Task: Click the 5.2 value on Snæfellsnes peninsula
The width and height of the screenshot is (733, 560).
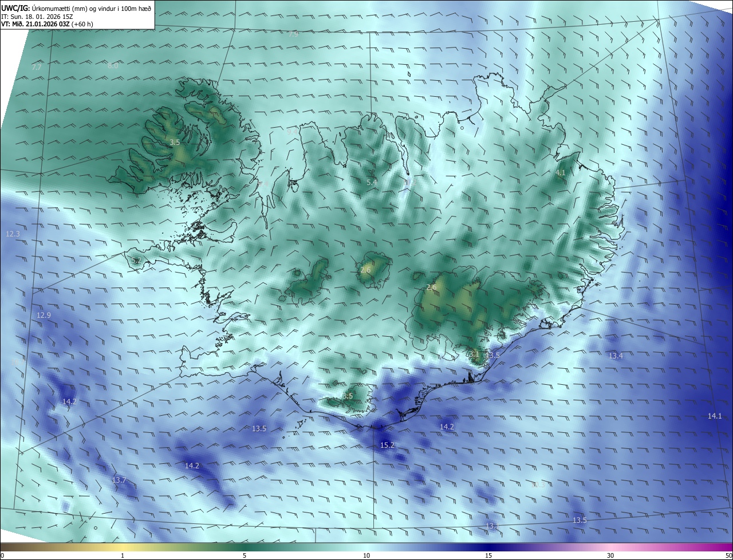Action: (x=136, y=261)
